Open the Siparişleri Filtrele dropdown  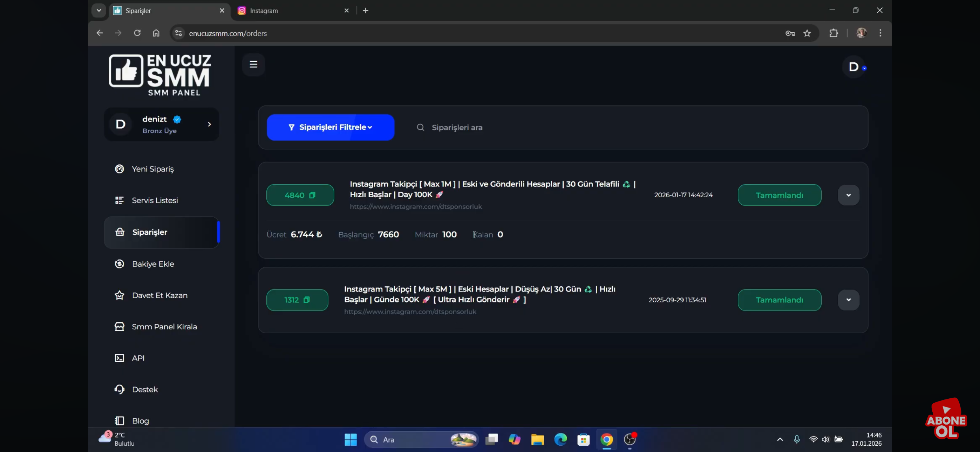(330, 128)
